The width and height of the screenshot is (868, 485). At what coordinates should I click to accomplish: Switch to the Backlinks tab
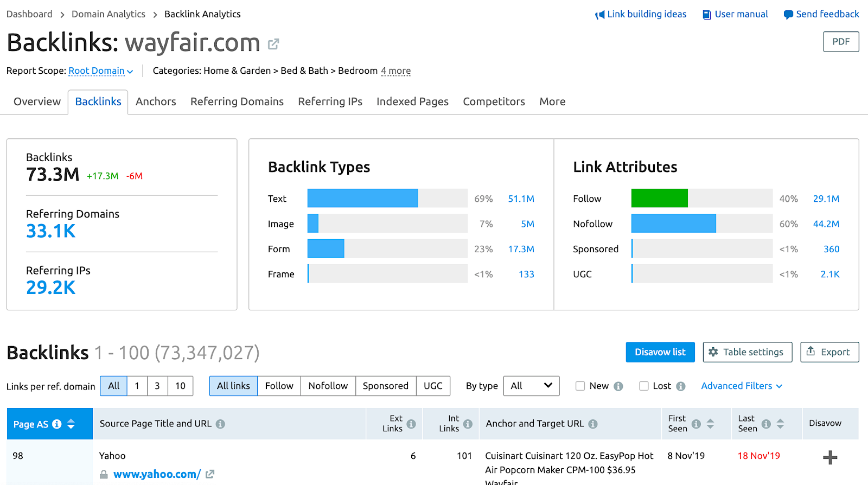[98, 101]
